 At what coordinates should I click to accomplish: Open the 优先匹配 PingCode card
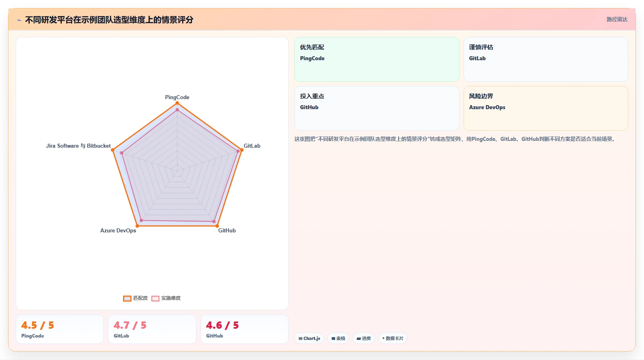[x=377, y=59]
